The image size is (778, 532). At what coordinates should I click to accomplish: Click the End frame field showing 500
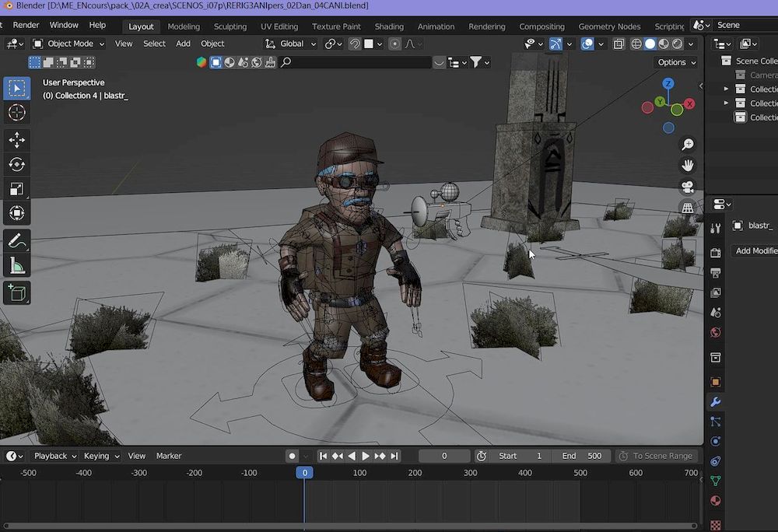tap(583, 456)
